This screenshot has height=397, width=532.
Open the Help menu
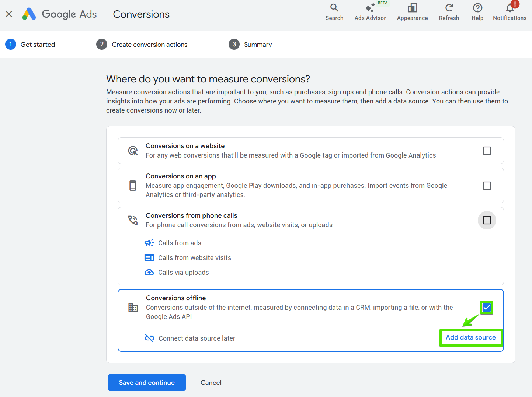477,12
